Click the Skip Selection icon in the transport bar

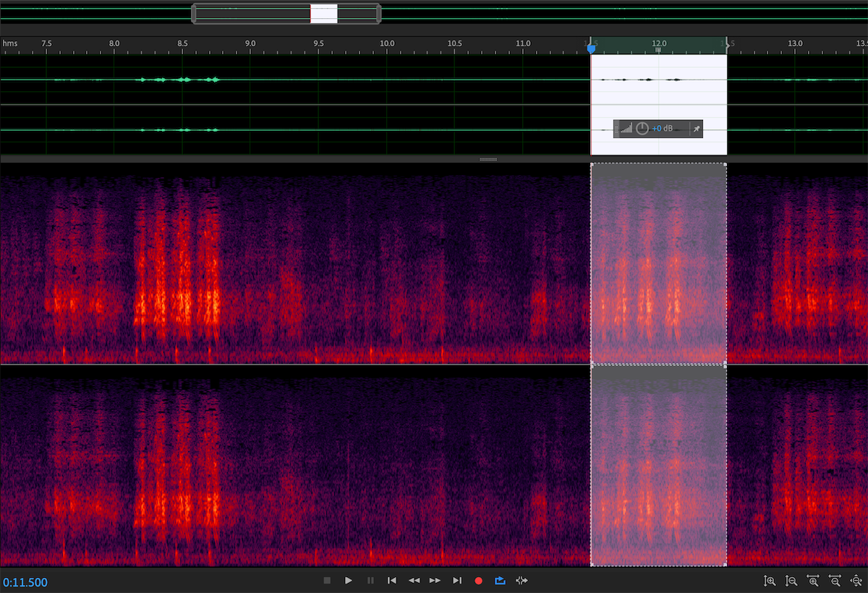[521, 580]
